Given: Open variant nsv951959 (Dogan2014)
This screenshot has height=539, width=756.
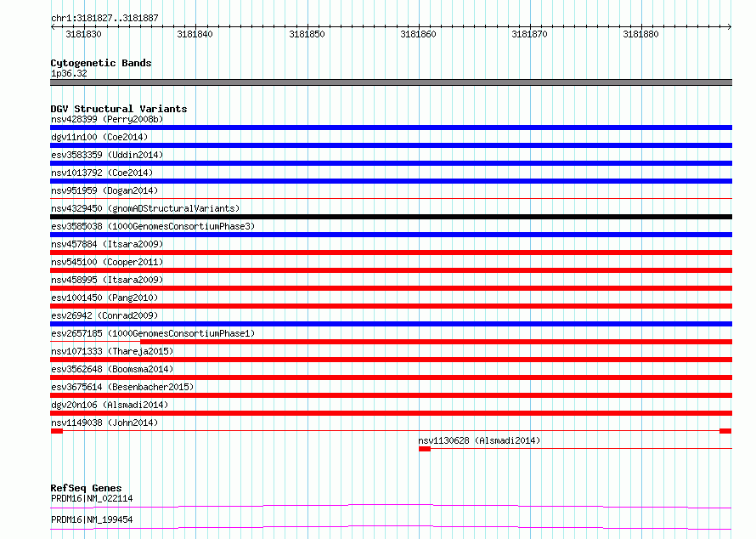Looking at the screenshot, I should pyautogui.click(x=104, y=190).
